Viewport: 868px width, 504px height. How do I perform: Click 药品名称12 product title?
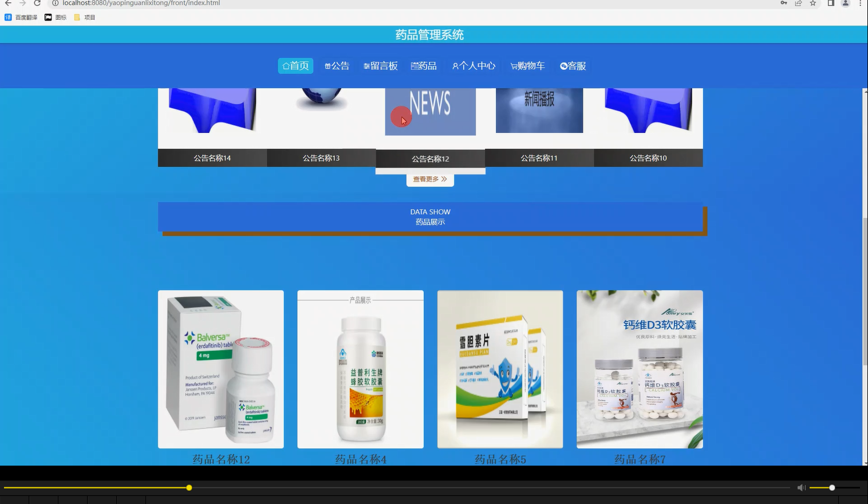point(221,459)
